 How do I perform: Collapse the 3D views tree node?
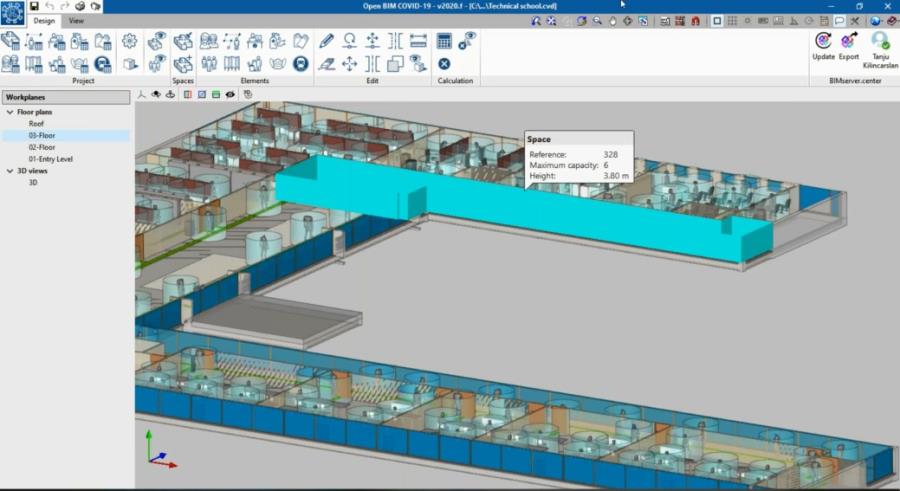[10, 171]
